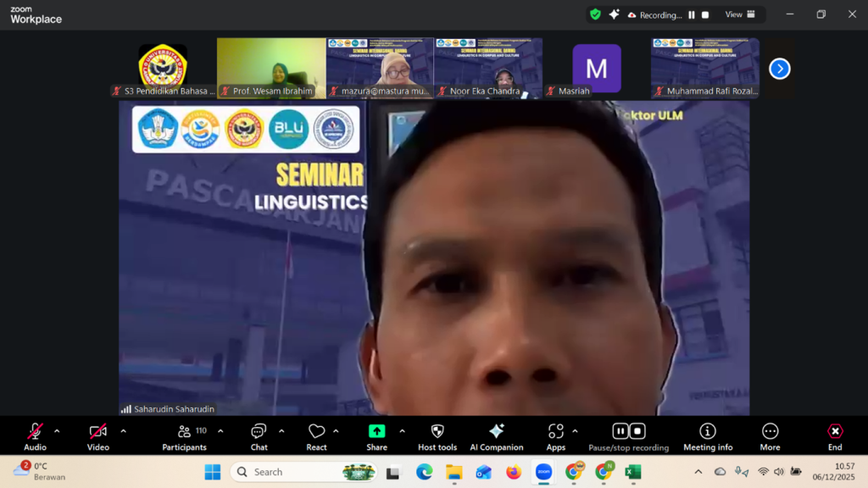This screenshot has width=868, height=488.
Task: Send a reaction with React
Action: 316,435
